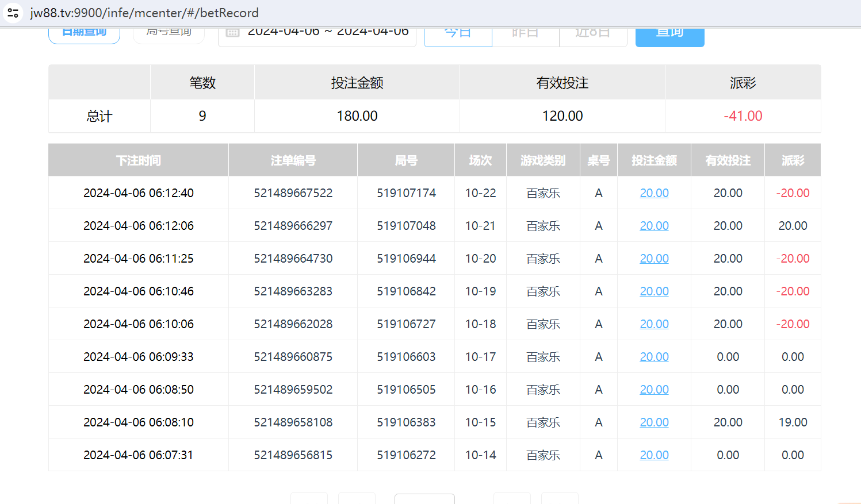Open the 20.00 bet link for round 10-18
Screen dimensions: 861x504
click(654, 324)
